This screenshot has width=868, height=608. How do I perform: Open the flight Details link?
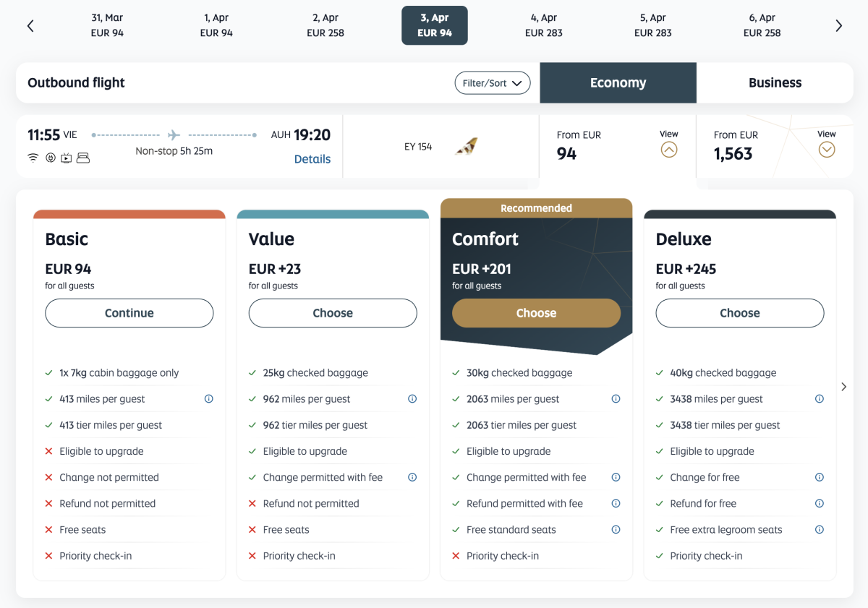pyautogui.click(x=312, y=159)
